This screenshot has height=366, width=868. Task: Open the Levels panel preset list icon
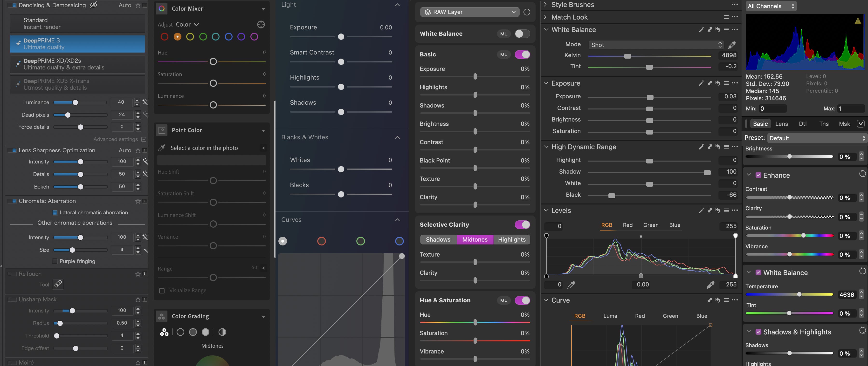pyautogui.click(x=726, y=210)
